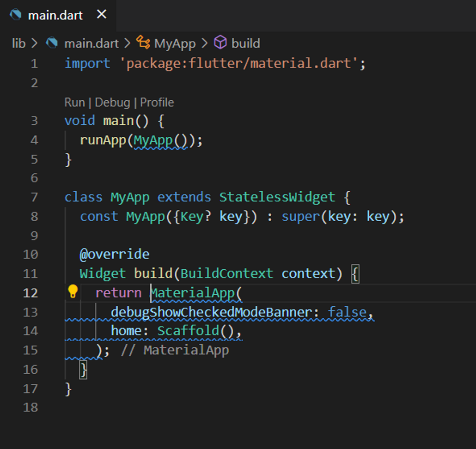Image resolution: width=476 pixels, height=449 pixels.
Task: Click 'BuildContext' on line 11
Action: [x=227, y=273]
